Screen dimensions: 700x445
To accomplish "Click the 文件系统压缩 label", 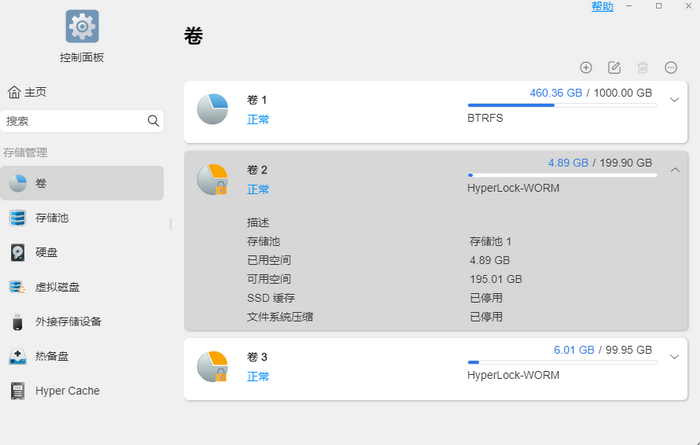I will [x=280, y=317].
